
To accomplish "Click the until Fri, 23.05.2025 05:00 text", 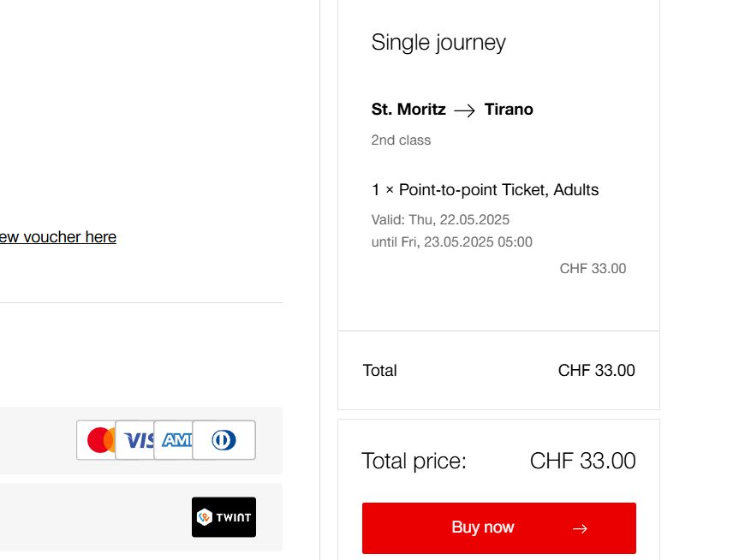I will 451,241.
